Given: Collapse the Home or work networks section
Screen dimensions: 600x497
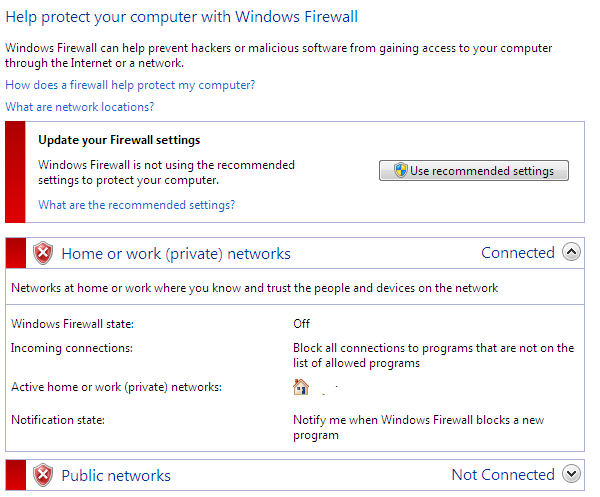Looking at the screenshot, I should (571, 252).
